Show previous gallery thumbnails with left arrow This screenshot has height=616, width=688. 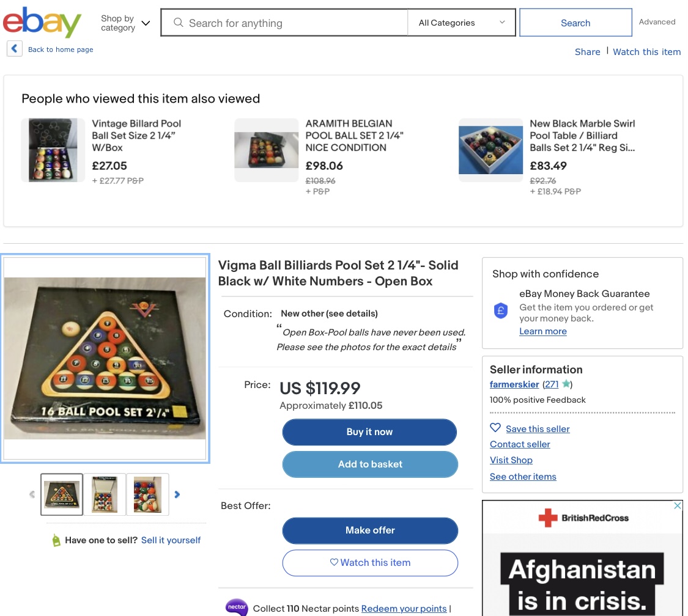(32, 494)
